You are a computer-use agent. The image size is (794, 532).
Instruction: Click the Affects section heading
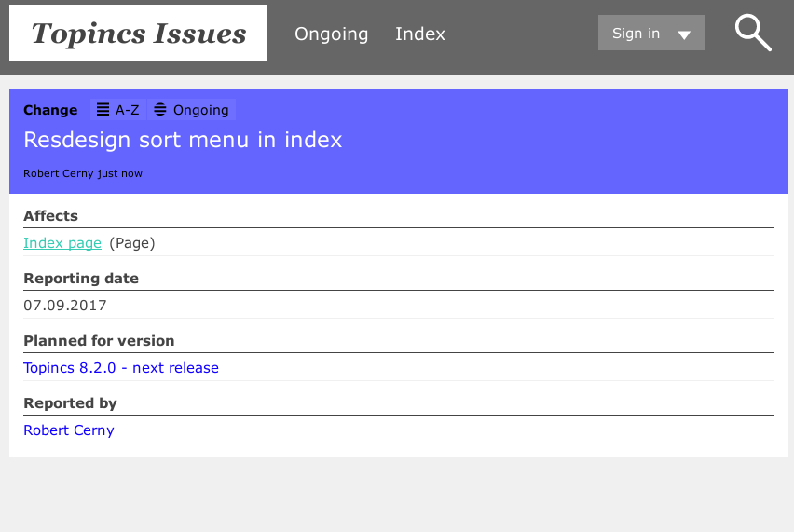coord(50,216)
